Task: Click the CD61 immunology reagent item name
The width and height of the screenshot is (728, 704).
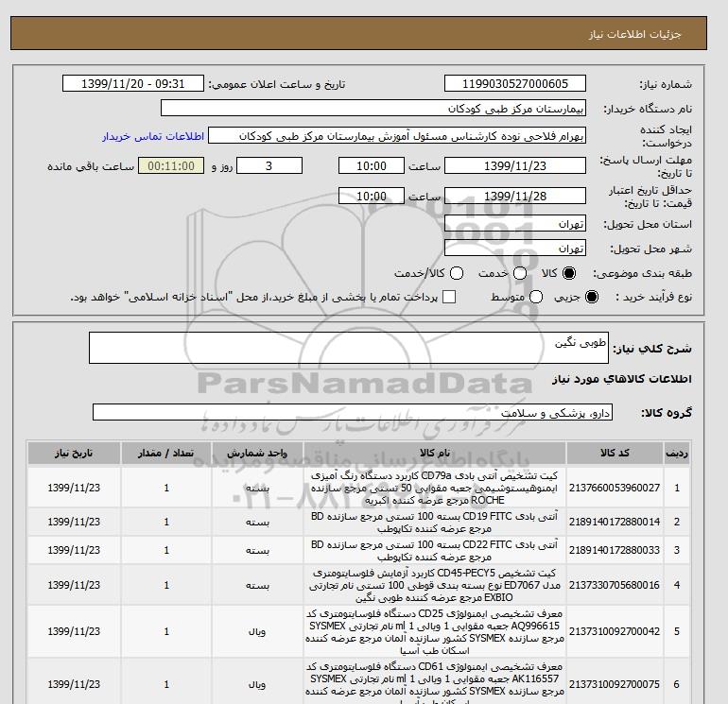Action: point(435,684)
